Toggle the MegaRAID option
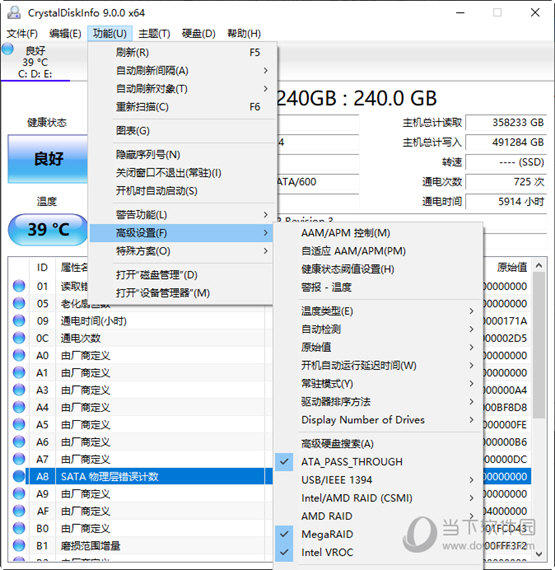The width and height of the screenshot is (555, 570). [378, 534]
